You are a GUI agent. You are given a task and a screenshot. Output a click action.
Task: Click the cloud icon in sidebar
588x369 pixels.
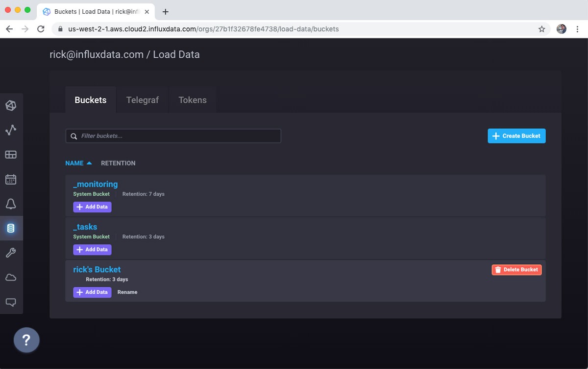[11, 277]
